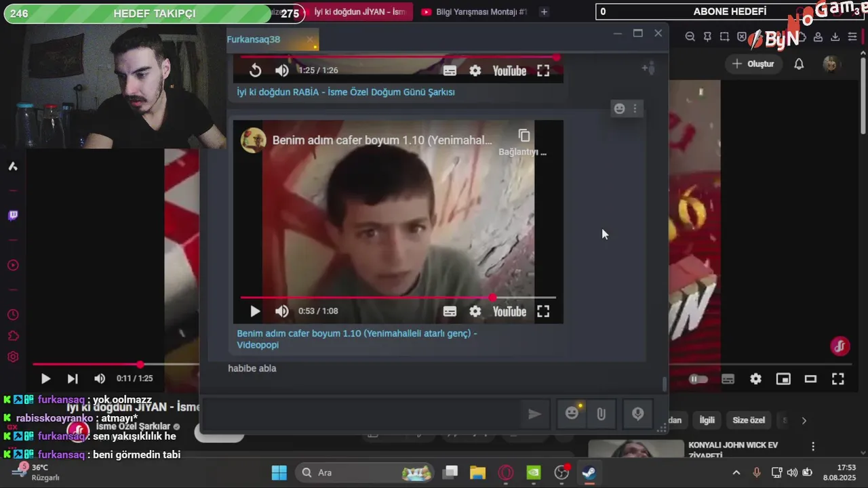Copy link icon on cafer video embed
Image resolution: width=868 pixels, height=488 pixels.
pyautogui.click(x=524, y=136)
